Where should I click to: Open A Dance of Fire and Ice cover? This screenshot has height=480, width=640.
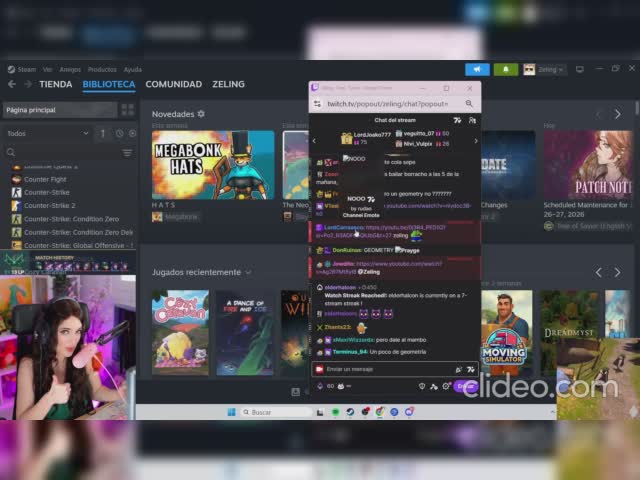click(x=245, y=332)
